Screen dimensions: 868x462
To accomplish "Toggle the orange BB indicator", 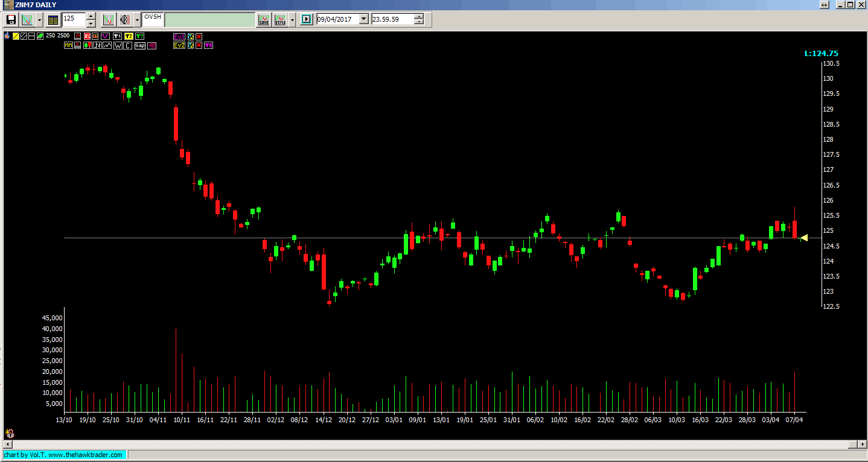I will point(95,36).
